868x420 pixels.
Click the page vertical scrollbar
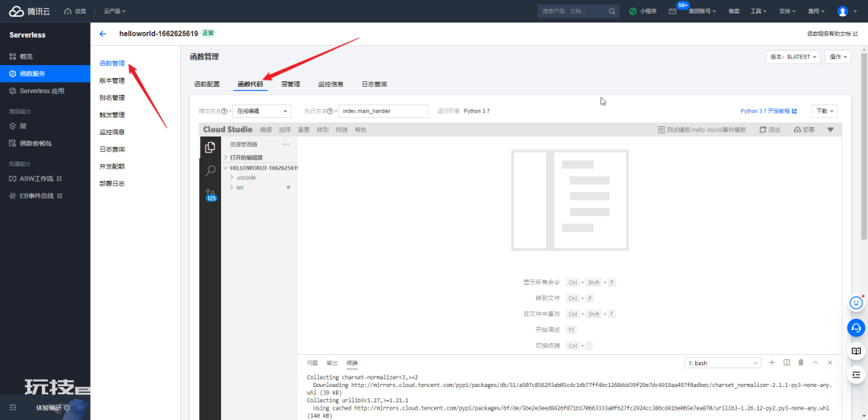pos(865,145)
